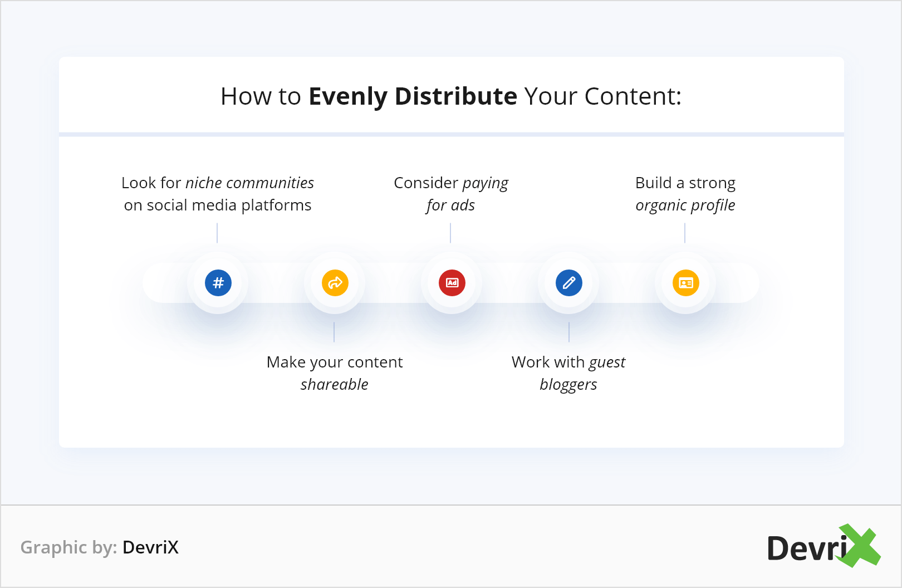The image size is (902, 588).
Task: Click the 'Work with guest bloggers' caption
Action: click(568, 373)
